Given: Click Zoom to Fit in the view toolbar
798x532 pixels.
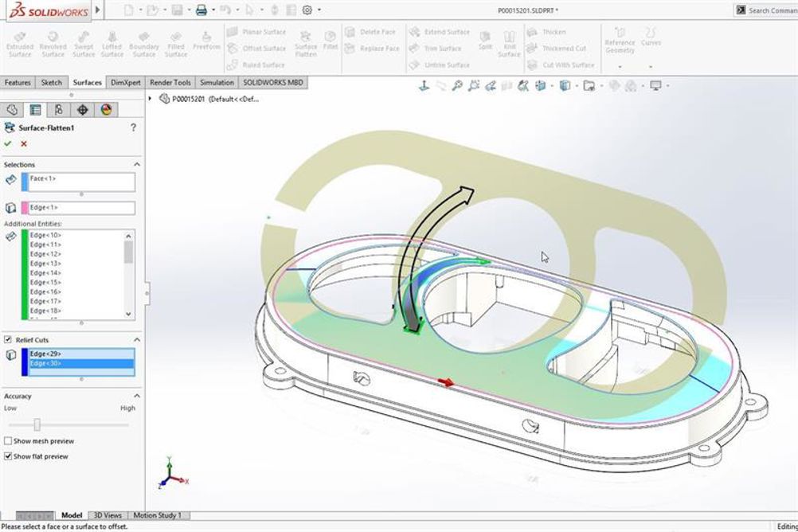Looking at the screenshot, I should tap(457, 86).
